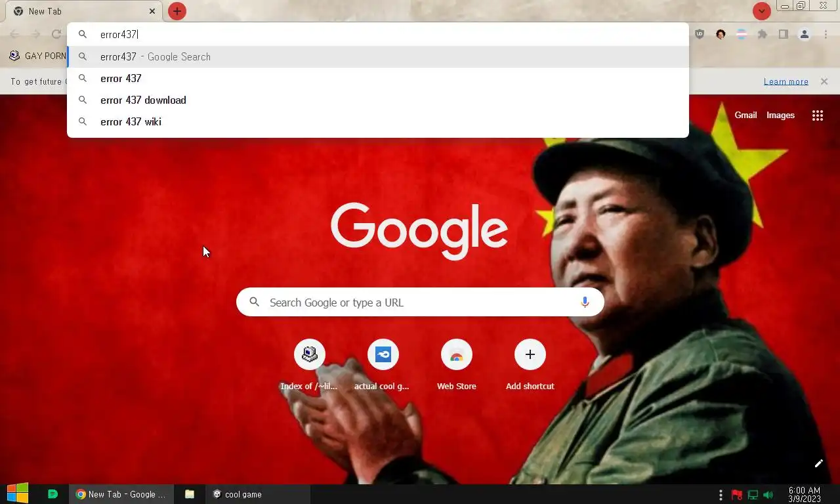This screenshot has height=504, width=840.
Task: Close the New Tab tab
Action: (152, 11)
